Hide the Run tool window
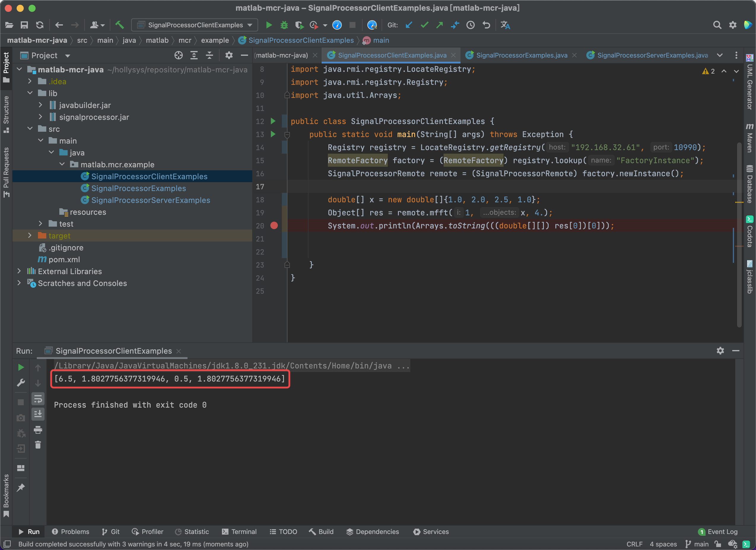The image size is (756, 550). click(x=736, y=351)
